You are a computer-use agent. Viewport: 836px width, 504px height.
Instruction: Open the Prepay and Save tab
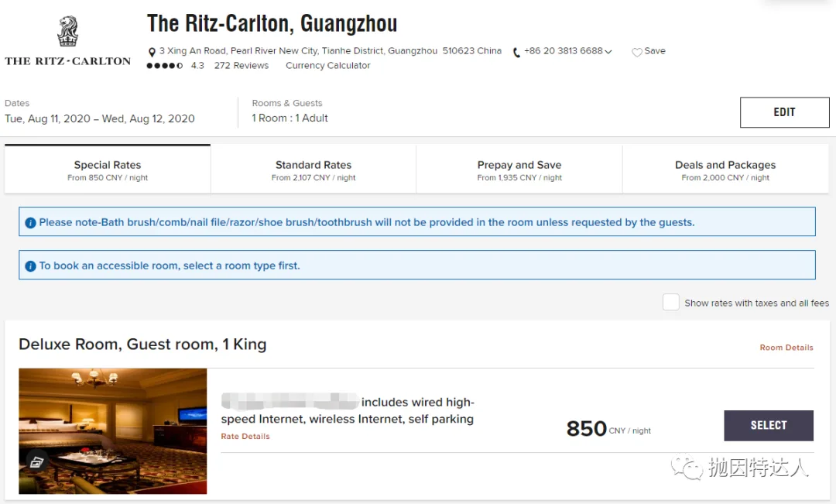(x=519, y=170)
